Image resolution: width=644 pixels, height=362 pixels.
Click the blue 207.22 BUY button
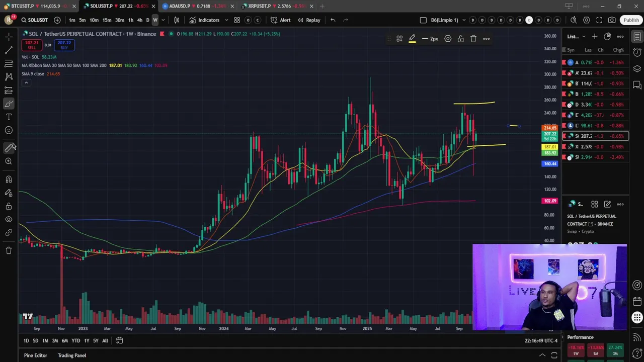tap(64, 45)
